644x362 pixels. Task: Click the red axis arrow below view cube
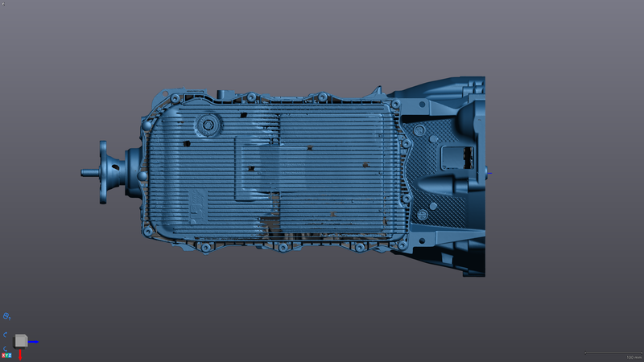(21, 353)
